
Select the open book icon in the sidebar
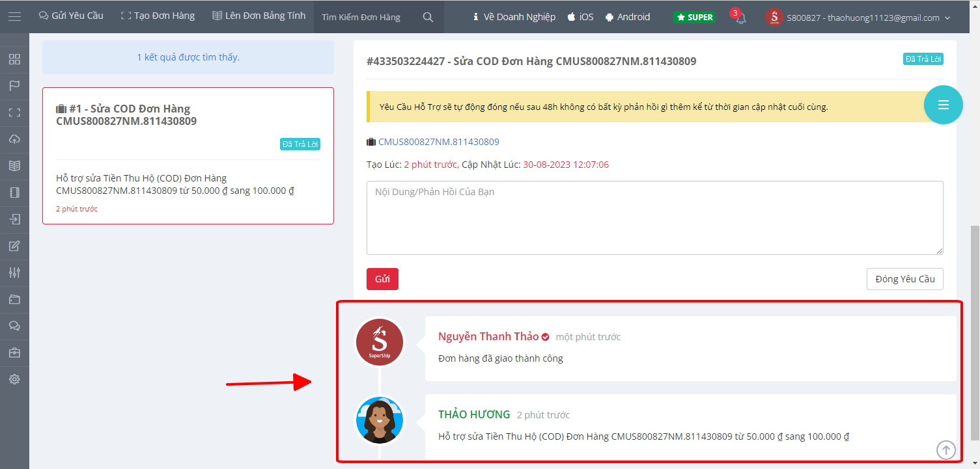point(14,166)
